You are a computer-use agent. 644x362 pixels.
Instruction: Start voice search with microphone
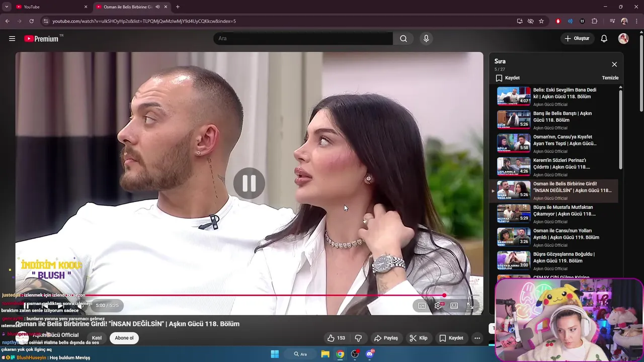click(x=426, y=38)
